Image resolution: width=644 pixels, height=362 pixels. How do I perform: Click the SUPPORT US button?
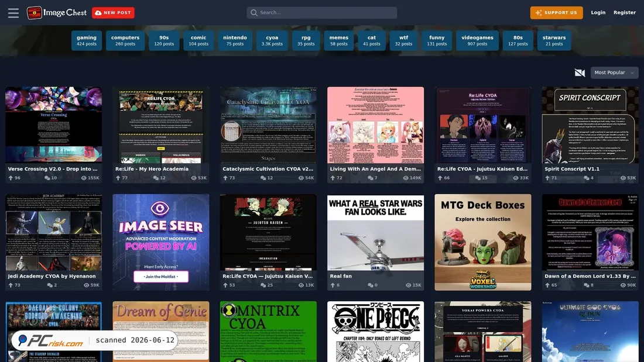(x=556, y=13)
